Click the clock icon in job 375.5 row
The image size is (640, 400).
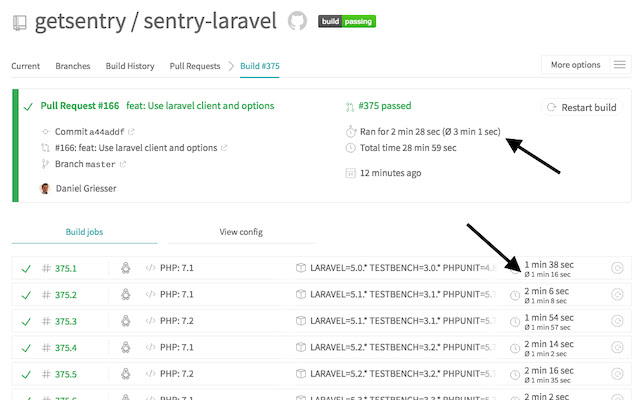click(515, 375)
